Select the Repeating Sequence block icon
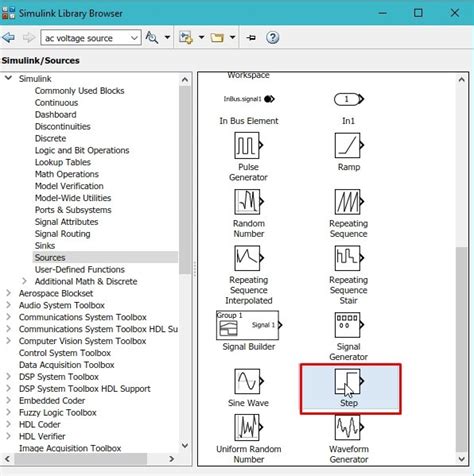 point(349,202)
